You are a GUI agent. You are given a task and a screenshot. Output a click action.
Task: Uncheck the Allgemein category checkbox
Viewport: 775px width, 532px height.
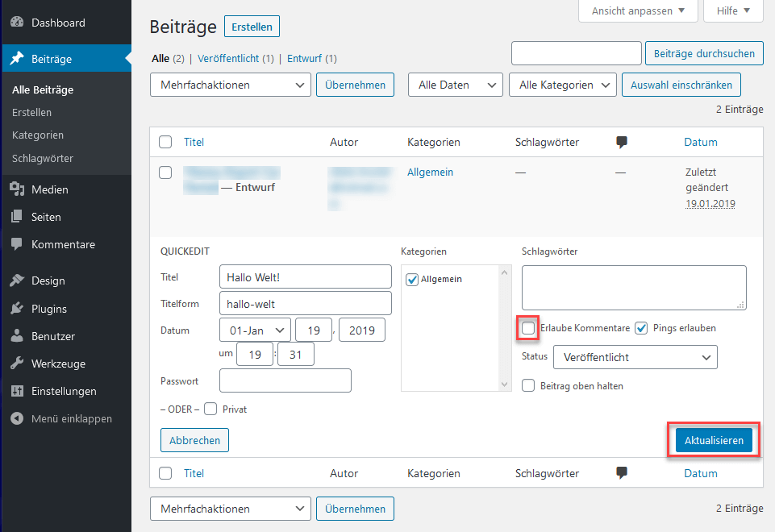412,280
